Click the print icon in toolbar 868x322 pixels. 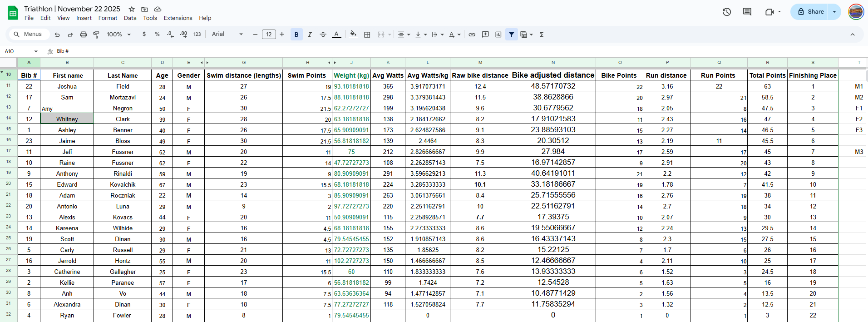[x=83, y=35]
